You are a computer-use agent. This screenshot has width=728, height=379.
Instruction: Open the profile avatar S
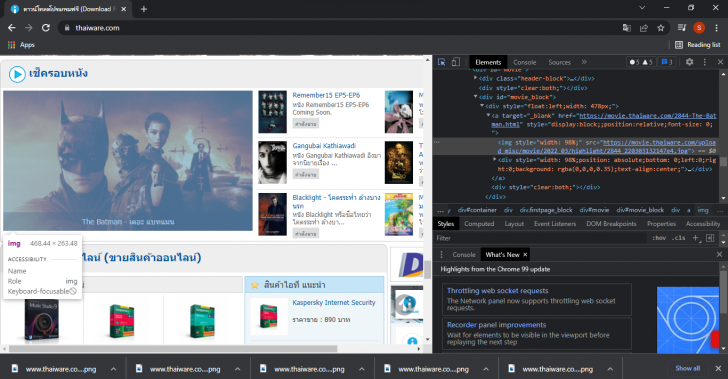pos(699,28)
